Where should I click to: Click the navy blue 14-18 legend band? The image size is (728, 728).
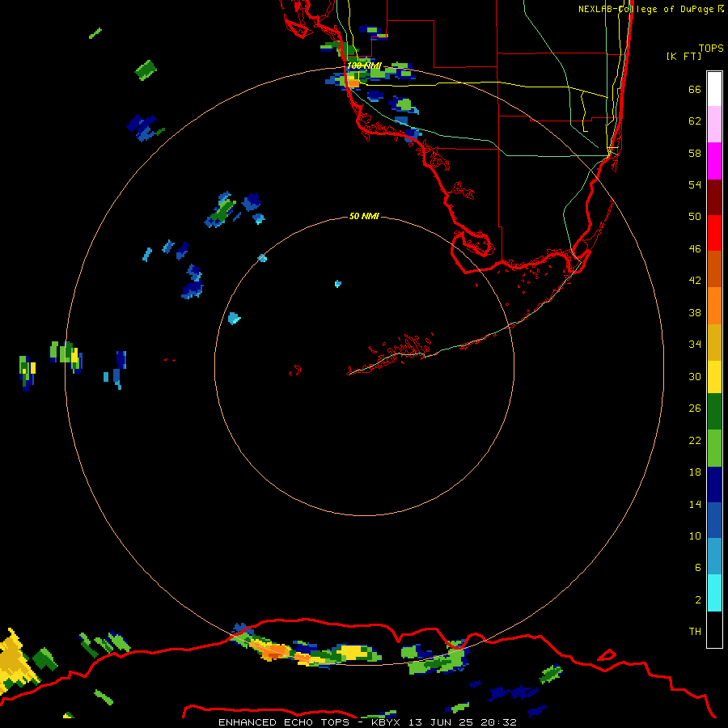click(x=714, y=485)
